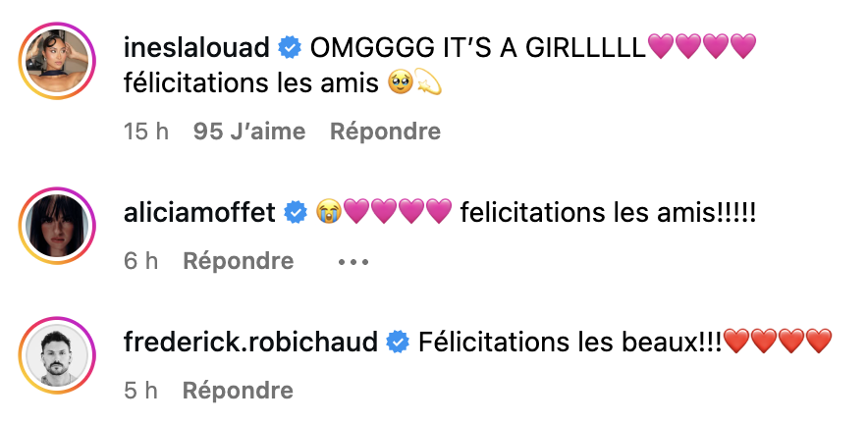Click the pink hearts in ineslalouad's comment

coord(702,46)
